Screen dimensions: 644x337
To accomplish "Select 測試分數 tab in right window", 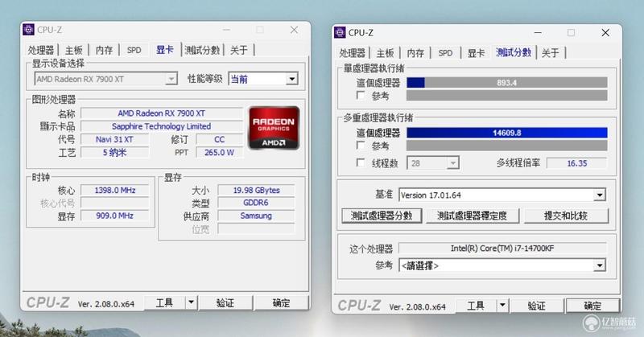I will click(x=514, y=52).
